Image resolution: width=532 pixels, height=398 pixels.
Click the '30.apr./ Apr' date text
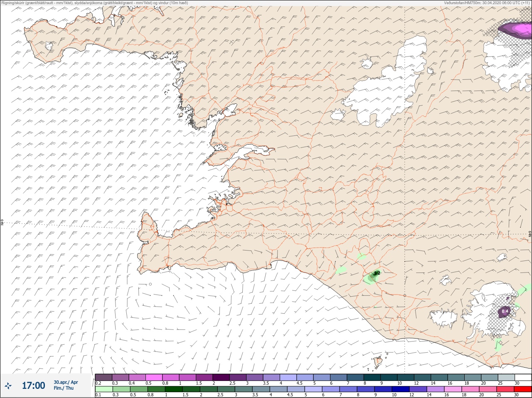click(x=66, y=382)
